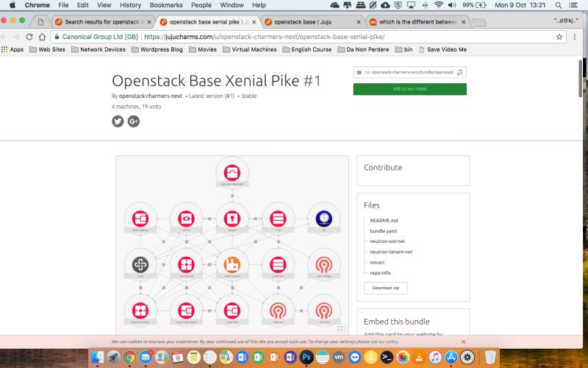Select the neutron-gateway charm icon
This screenshot has height=368, width=588.
pos(140,219)
